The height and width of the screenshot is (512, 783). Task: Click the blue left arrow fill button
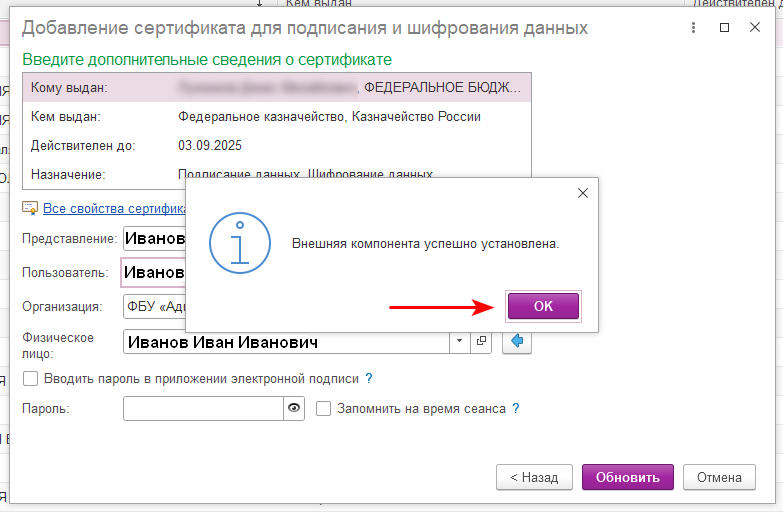point(517,342)
